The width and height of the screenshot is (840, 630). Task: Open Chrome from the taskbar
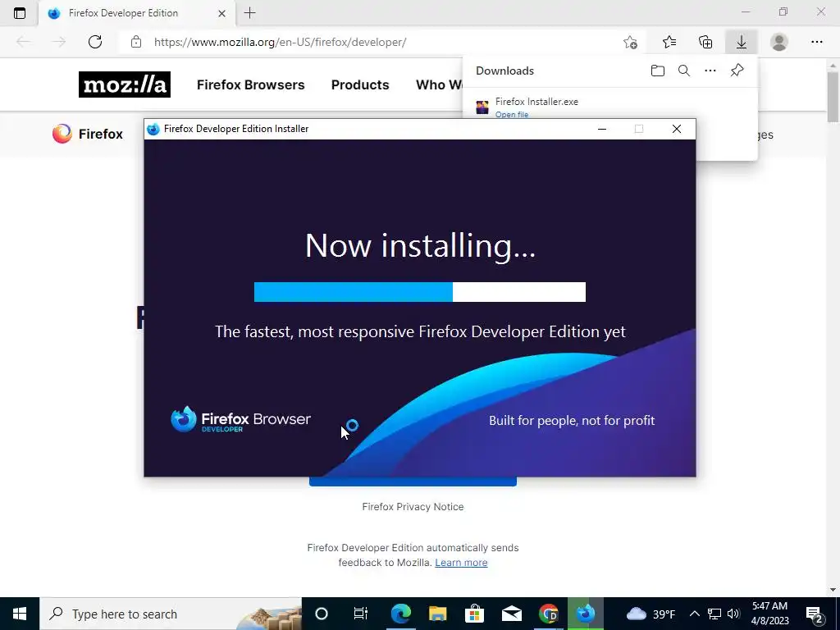coord(549,614)
